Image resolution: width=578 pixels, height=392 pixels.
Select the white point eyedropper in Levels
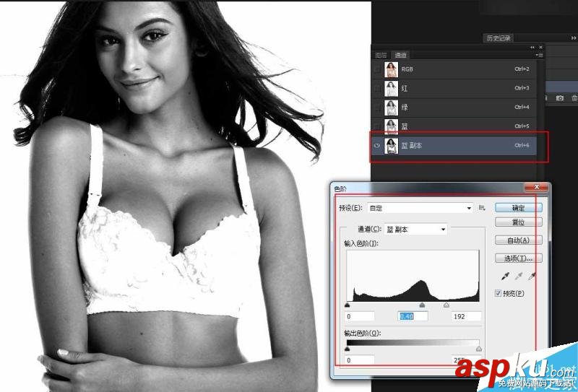[532, 276]
